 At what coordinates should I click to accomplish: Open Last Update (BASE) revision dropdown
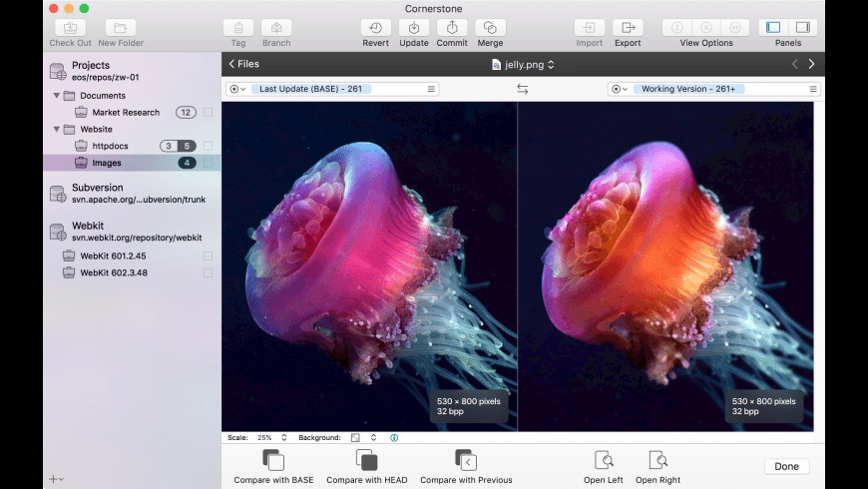tap(310, 89)
